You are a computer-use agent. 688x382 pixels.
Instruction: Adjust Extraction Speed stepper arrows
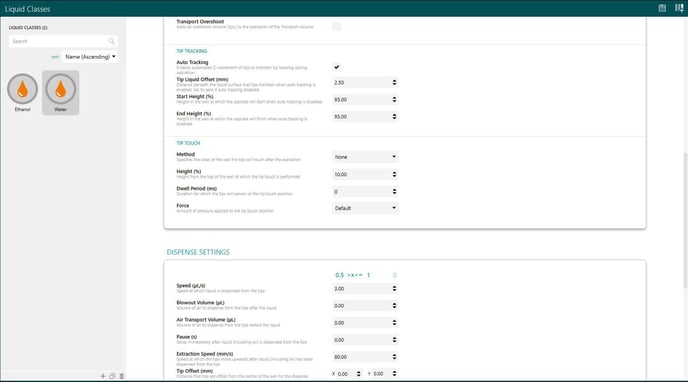(394, 357)
